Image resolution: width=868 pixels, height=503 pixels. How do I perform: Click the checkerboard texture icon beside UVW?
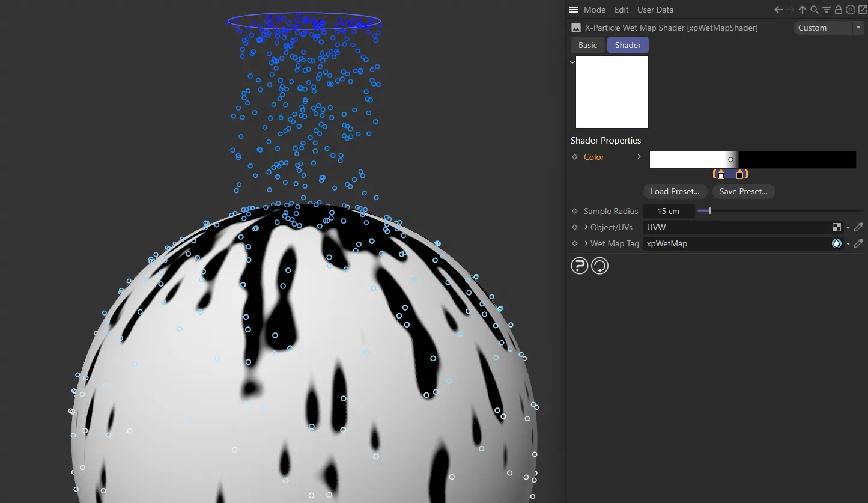point(837,227)
